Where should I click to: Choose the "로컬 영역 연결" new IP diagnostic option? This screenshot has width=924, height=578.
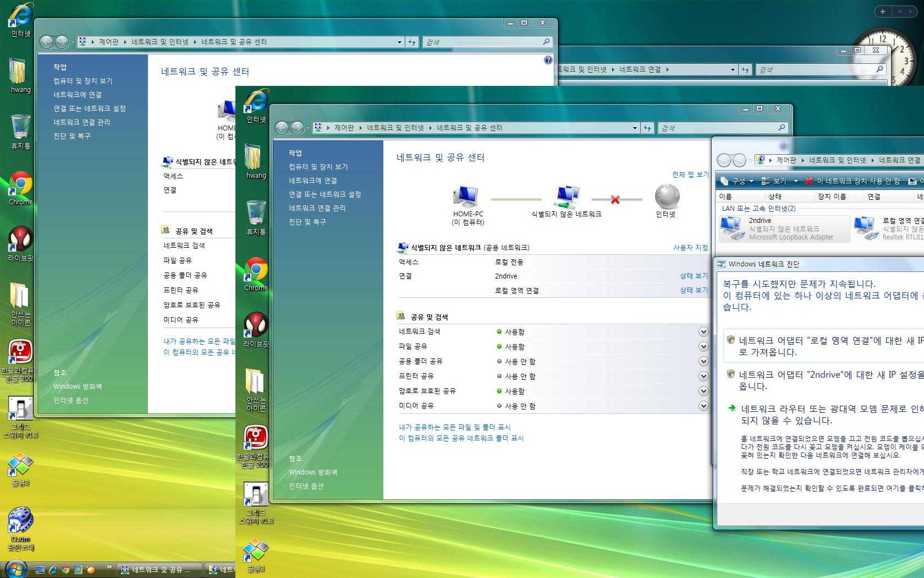(x=823, y=346)
